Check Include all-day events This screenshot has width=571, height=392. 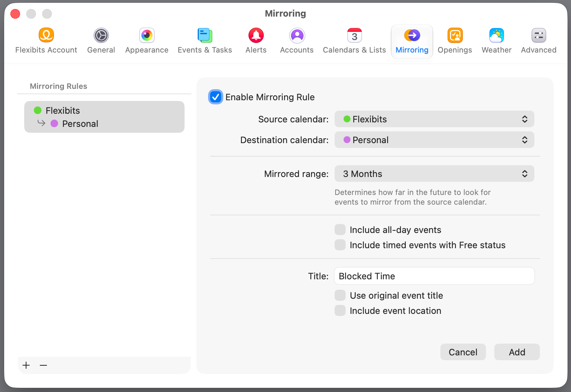340,230
